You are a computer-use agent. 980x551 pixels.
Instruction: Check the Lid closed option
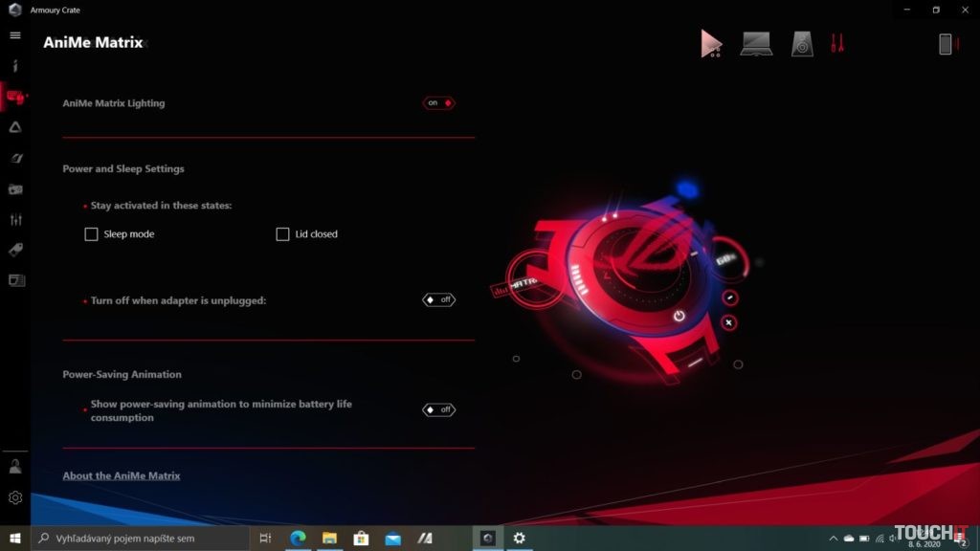(282, 233)
